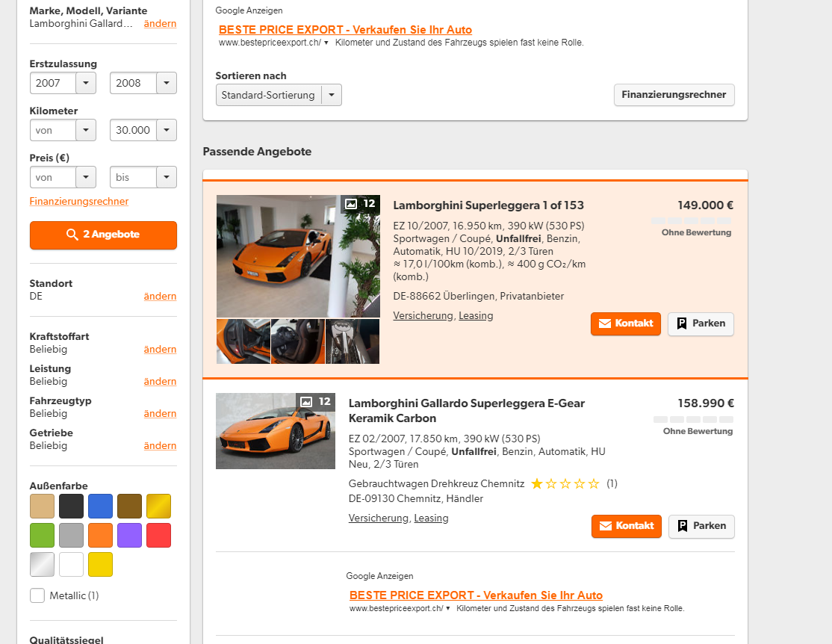The height and width of the screenshot is (644, 832).
Task: Click ändern next to Kraftstoffart
Action: (160, 350)
